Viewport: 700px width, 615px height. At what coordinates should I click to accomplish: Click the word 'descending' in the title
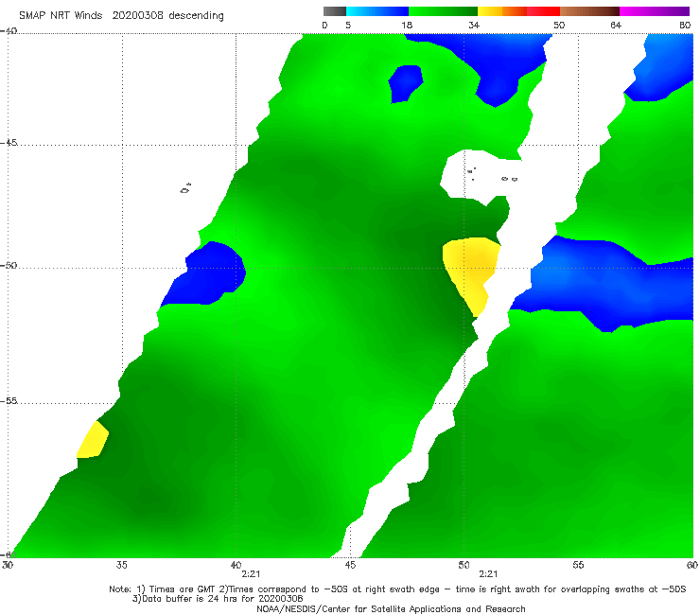coord(196,16)
